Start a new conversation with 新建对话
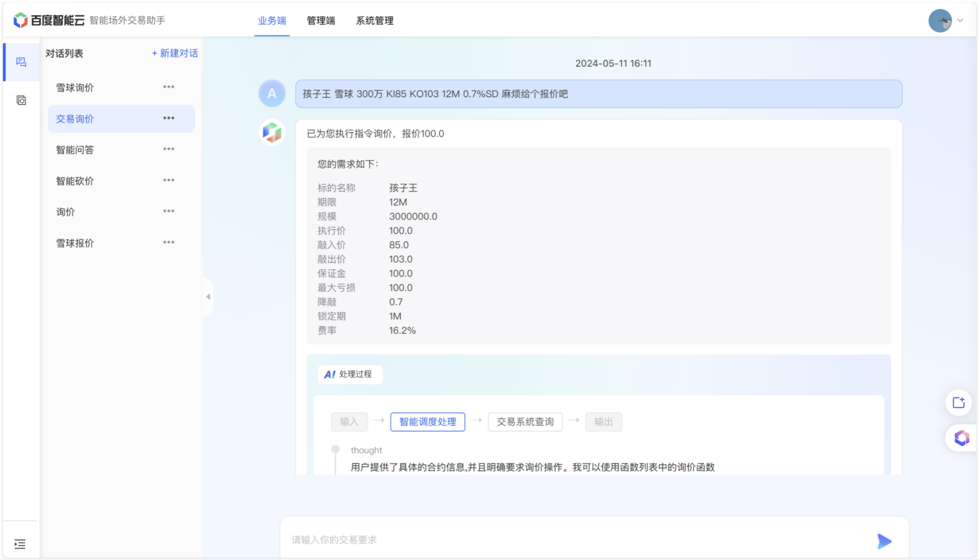This screenshot has width=980, height=560. pyautogui.click(x=175, y=53)
